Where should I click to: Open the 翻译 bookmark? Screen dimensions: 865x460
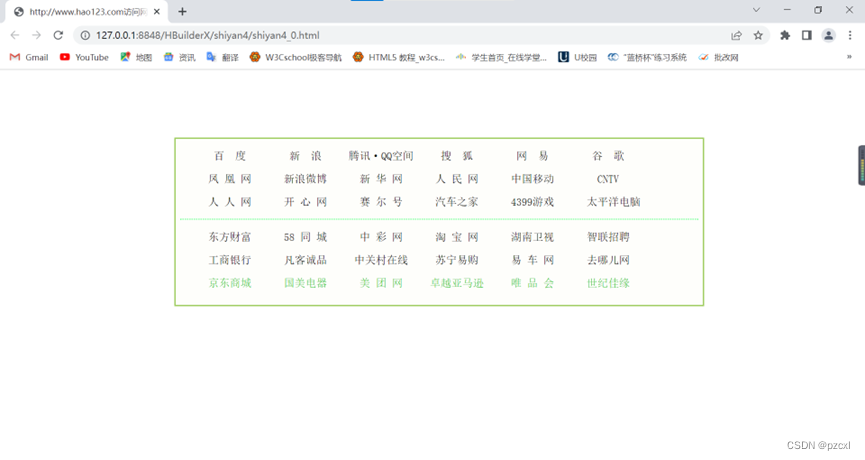[x=222, y=57]
